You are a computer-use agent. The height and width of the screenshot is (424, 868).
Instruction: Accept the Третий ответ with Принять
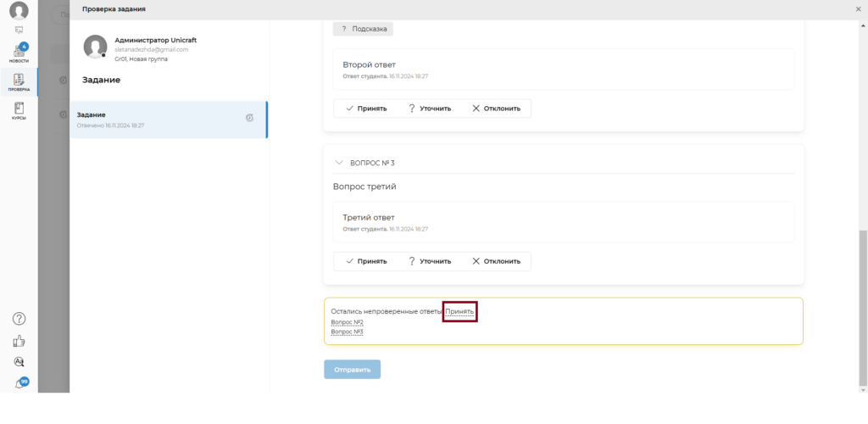pos(366,261)
